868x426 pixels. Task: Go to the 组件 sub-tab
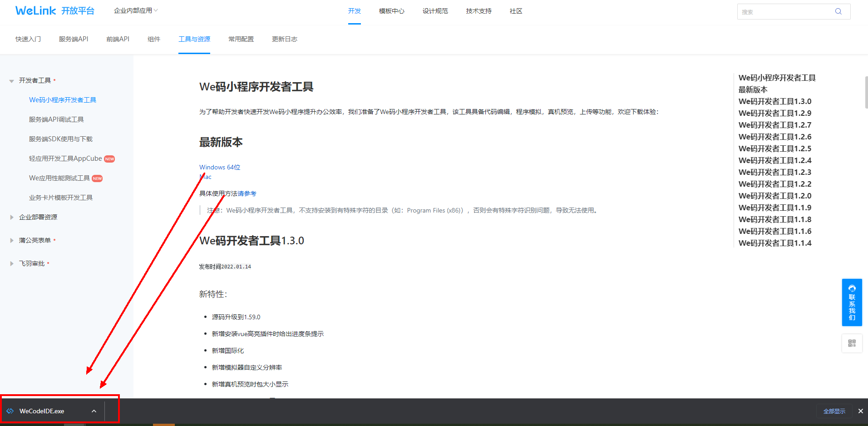(154, 39)
